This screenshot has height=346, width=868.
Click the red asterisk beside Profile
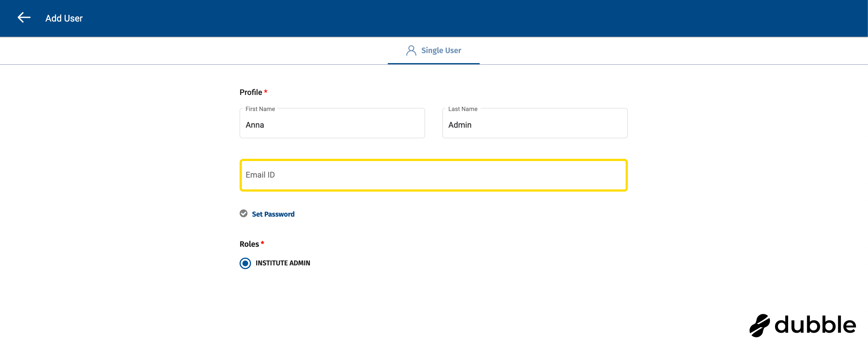point(266,91)
